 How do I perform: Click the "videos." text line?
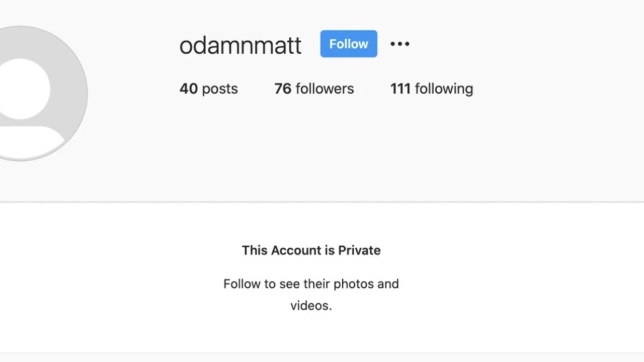coord(311,306)
